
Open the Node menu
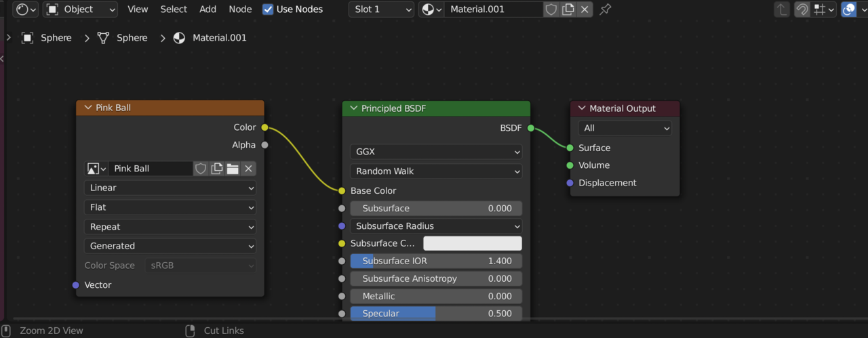(240, 9)
